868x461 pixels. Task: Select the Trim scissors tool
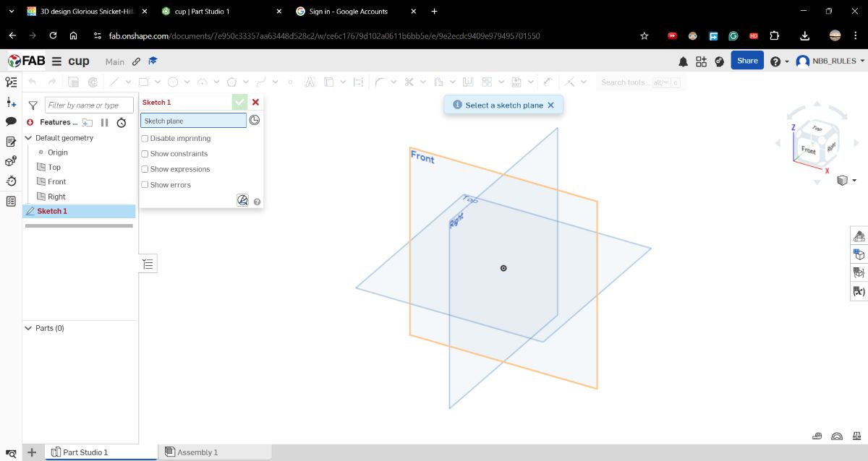409,82
